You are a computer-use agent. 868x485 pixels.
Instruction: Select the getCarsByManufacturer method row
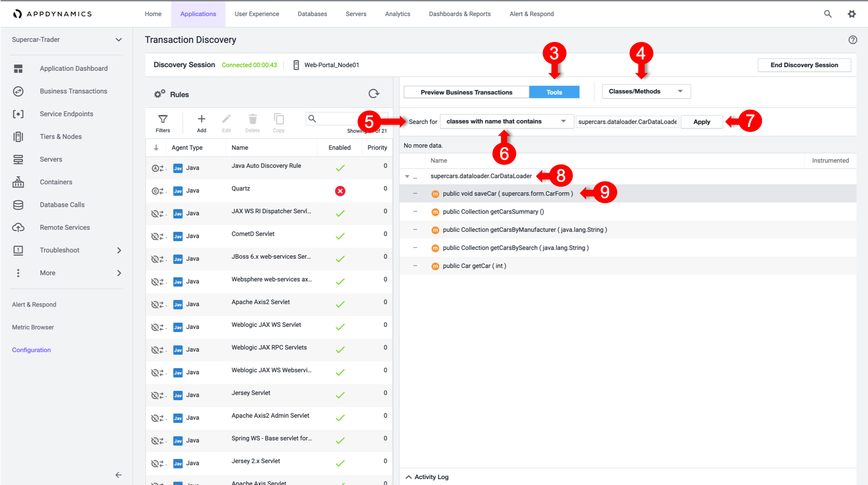[628, 230]
